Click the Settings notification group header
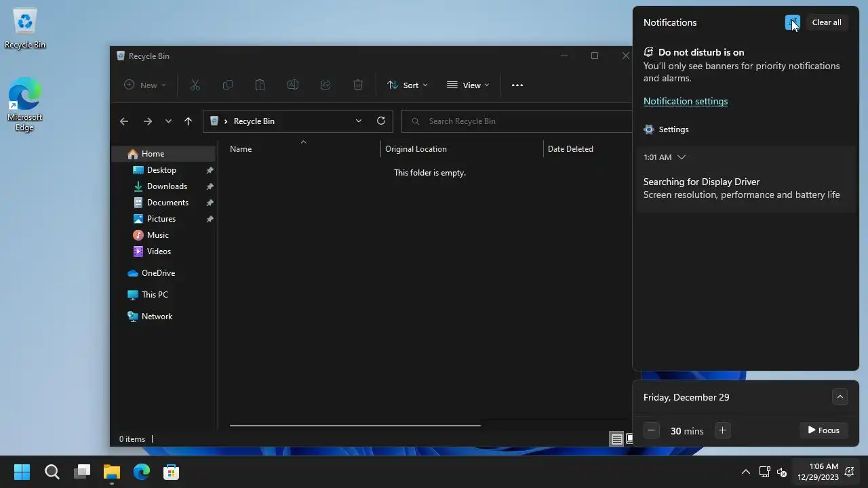This screenshot has height=488, width=868. point(666,129)
